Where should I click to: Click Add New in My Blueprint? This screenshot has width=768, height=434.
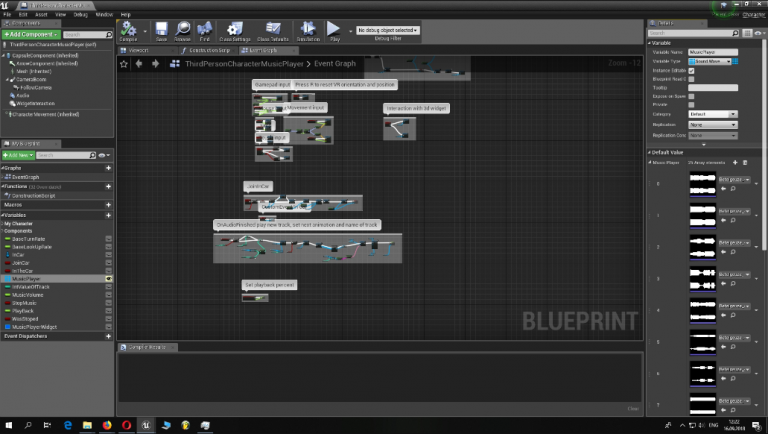pyautogui.click(x=18, y=155)
